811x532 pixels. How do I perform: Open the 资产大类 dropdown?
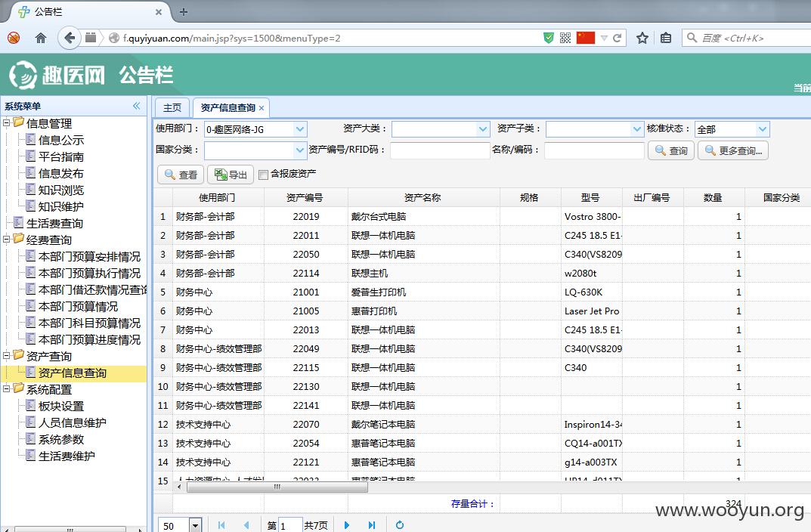(x=482, y=129)
